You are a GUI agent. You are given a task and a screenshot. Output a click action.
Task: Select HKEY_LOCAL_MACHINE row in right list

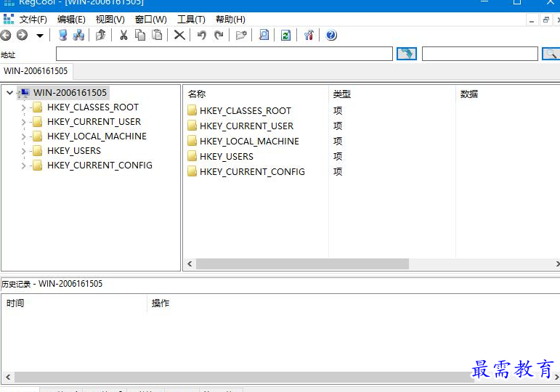(x=249, y=142)
